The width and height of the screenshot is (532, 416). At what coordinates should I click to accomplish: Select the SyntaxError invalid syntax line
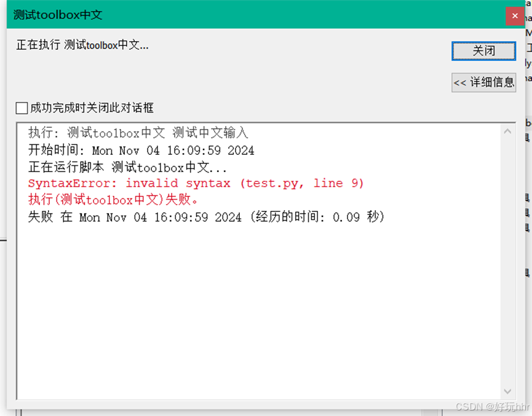197,183
